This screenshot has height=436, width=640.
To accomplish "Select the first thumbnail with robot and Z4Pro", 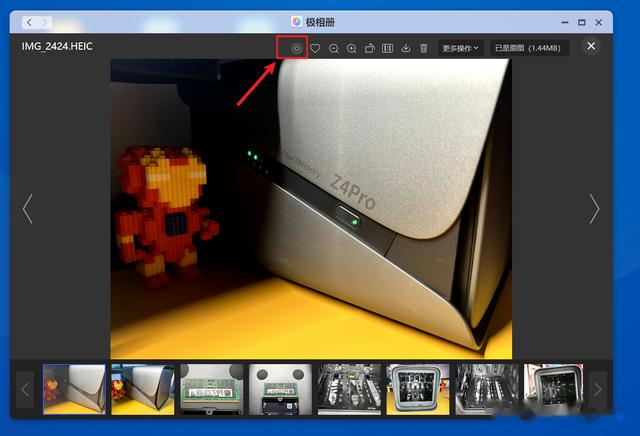I will click(74, 389).
